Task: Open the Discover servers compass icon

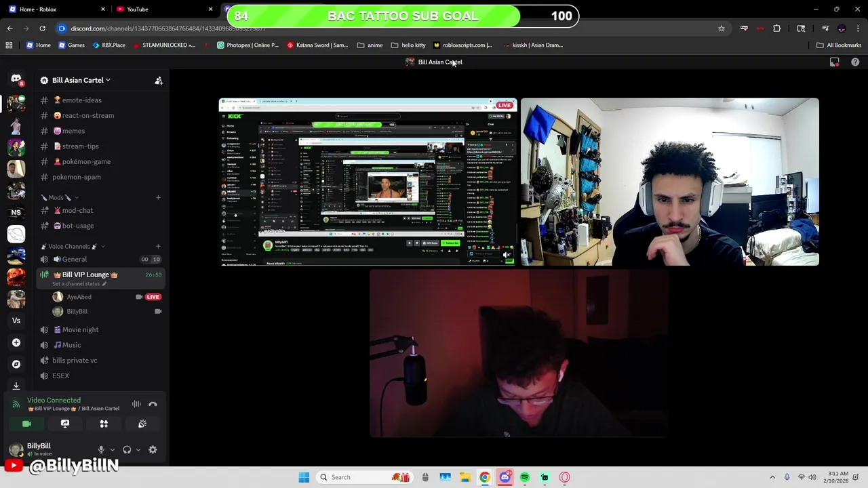Action: tap(16, 364)
